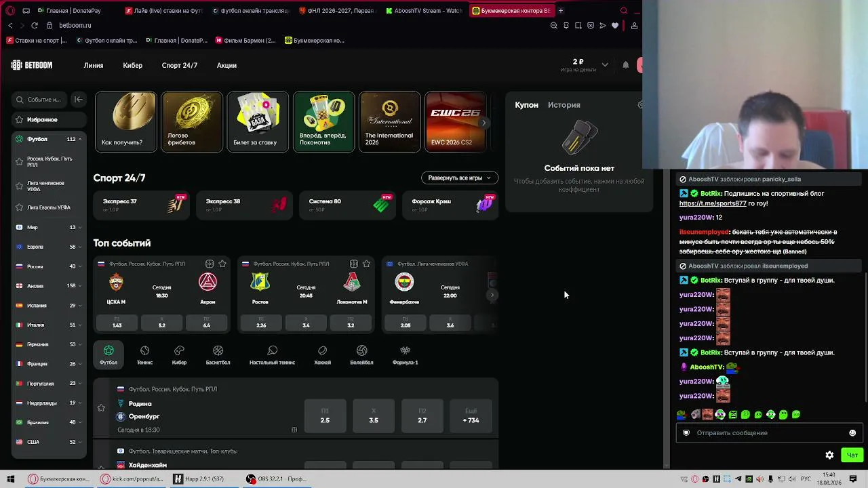Select the Баскетбол sport filter icon

(218, 354)
